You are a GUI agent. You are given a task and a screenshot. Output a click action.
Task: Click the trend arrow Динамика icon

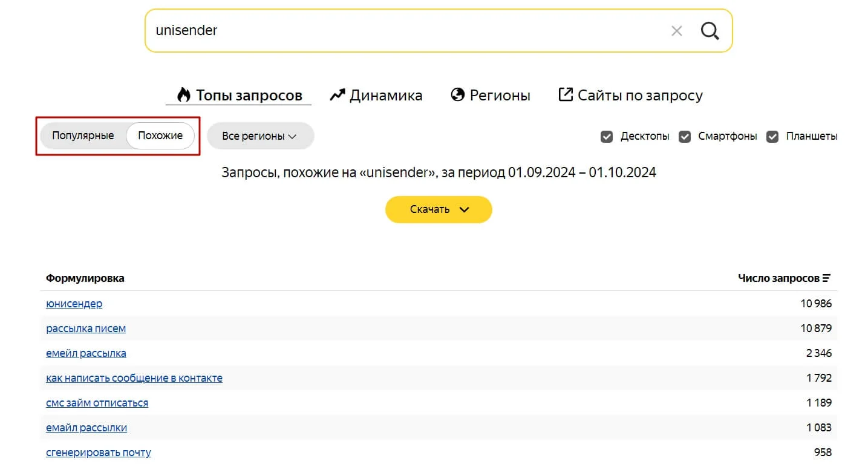(337, 95)
